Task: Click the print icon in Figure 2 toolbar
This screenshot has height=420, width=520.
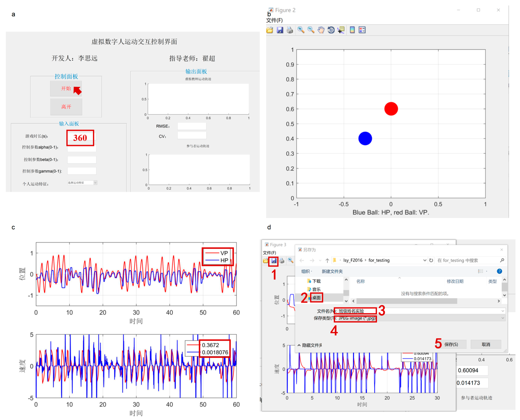Action: point(290,30)
